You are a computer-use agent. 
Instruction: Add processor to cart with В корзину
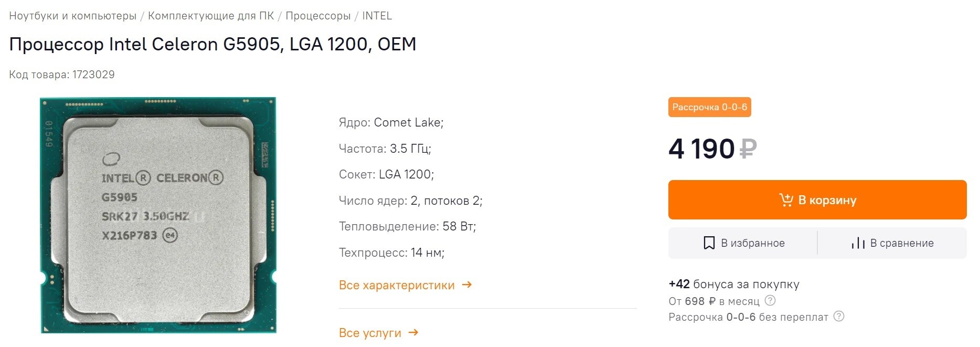tap(817, 199)
